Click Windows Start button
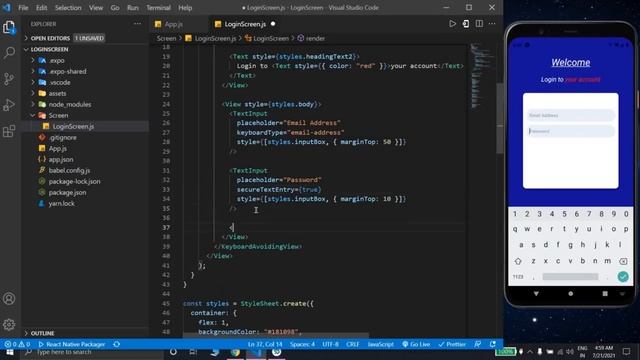 tap(9, 352)
